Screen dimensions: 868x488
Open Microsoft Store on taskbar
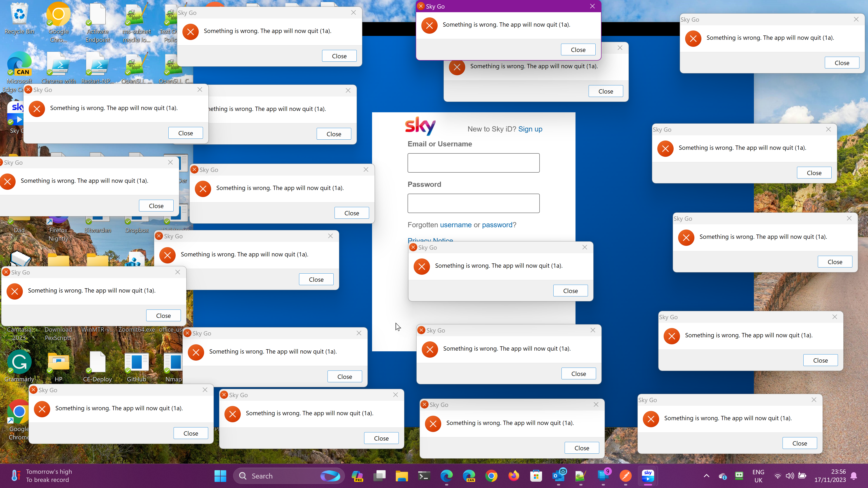pos(536,476)
